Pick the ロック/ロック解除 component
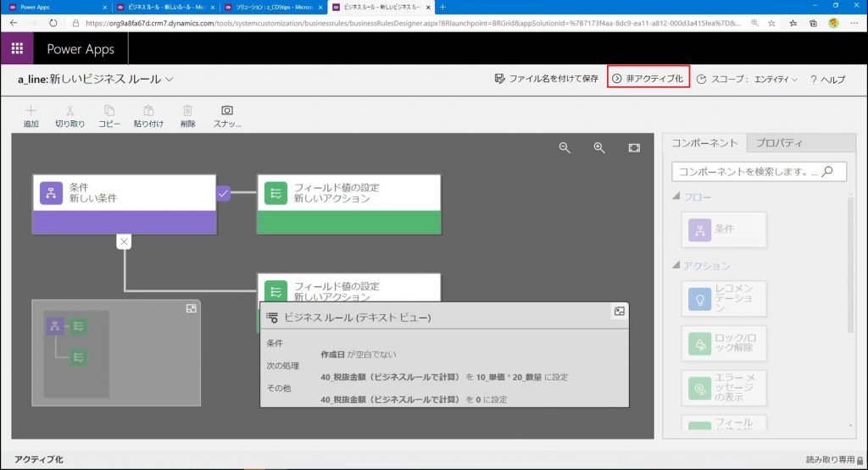 tap(724, 343)
